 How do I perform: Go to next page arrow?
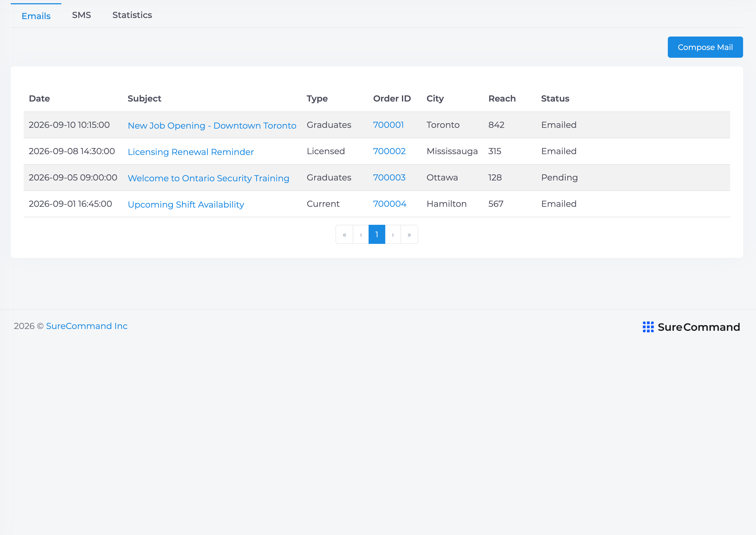393,234
